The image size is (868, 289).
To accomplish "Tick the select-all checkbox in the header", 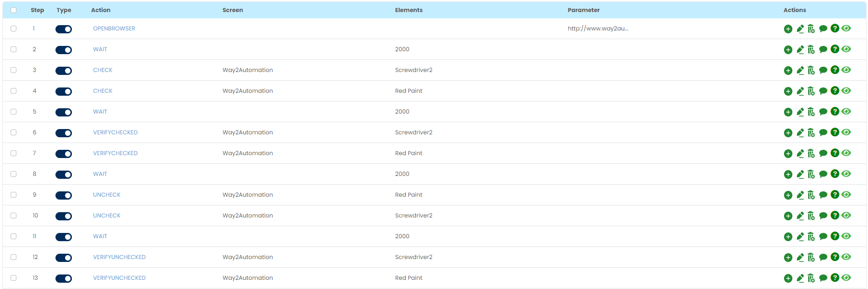I will (14, 10).
